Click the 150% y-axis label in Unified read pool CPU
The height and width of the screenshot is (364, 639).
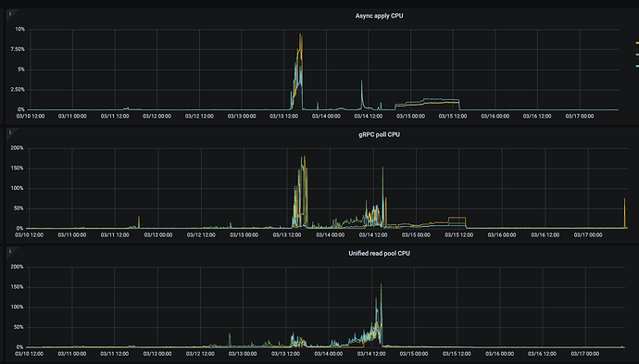tap(17, 287)
